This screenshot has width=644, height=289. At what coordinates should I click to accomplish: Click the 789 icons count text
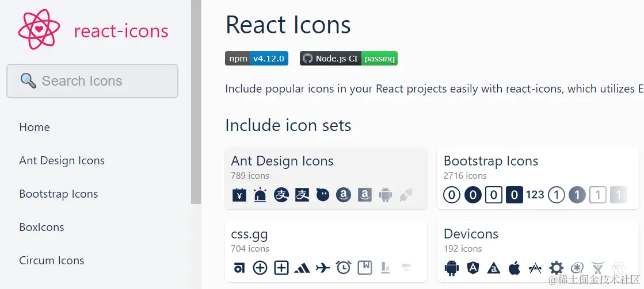pyautogui.click(x=250, y=175)
